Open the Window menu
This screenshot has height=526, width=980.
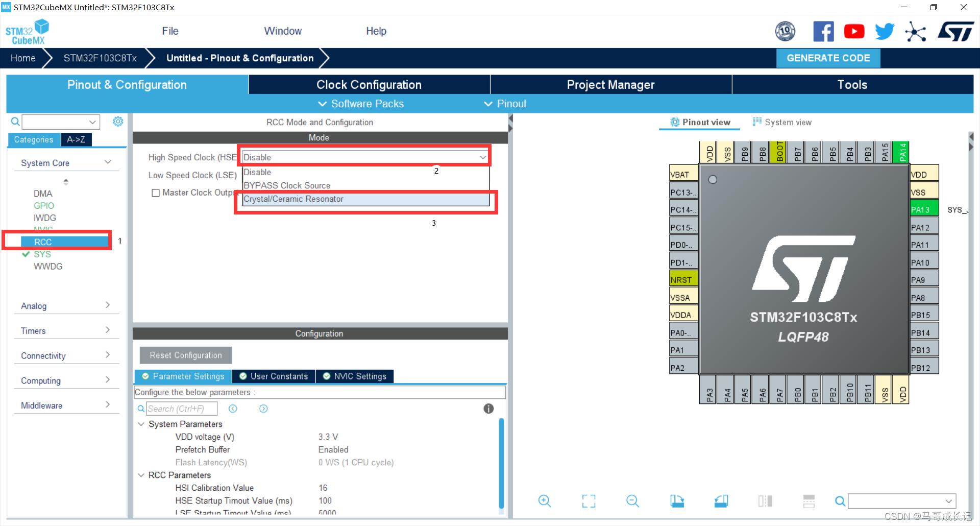coord(283,31)
